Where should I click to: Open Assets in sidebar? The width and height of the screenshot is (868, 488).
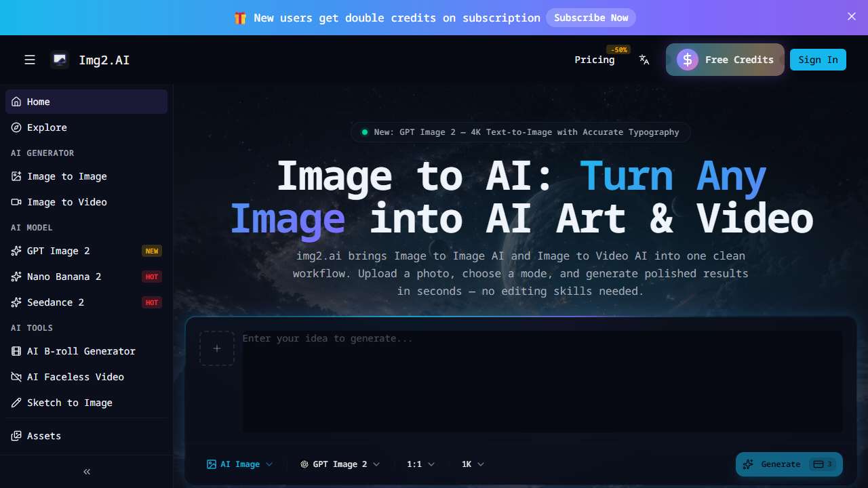[86, 436]
